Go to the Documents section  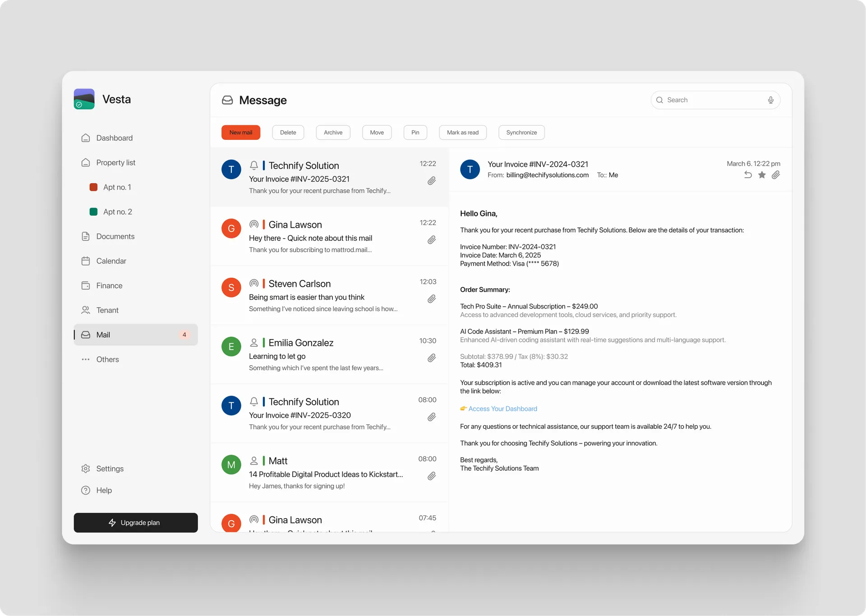click(136, 236)
